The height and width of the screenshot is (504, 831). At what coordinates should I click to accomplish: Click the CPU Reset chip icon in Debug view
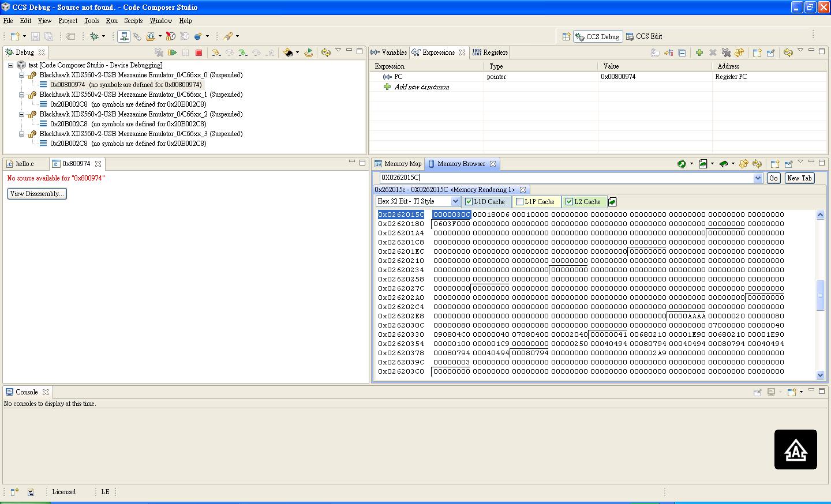[288, 52]
